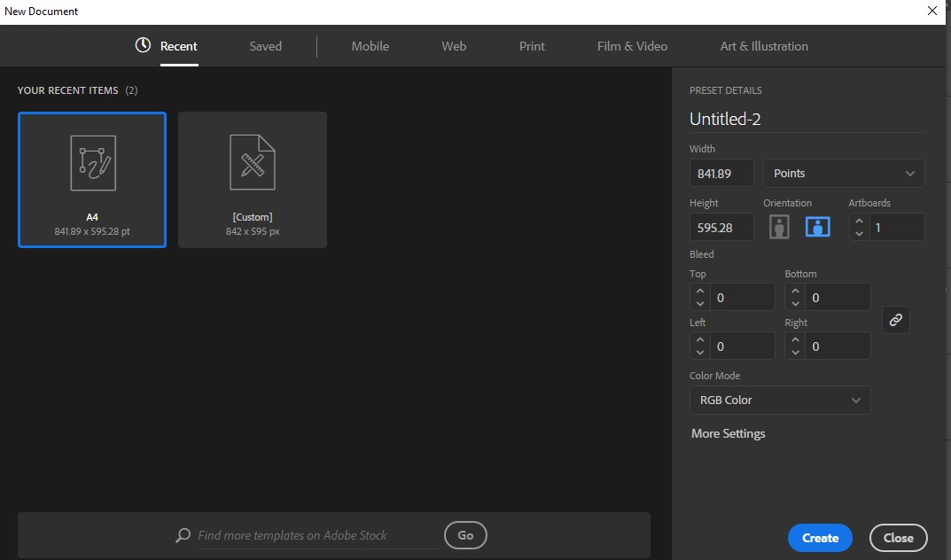Switch to the Print tab

(x=532, y=46)
